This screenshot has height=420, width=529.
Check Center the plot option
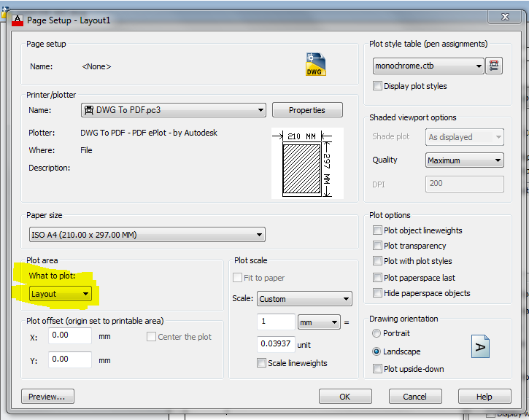coord(152,336)
